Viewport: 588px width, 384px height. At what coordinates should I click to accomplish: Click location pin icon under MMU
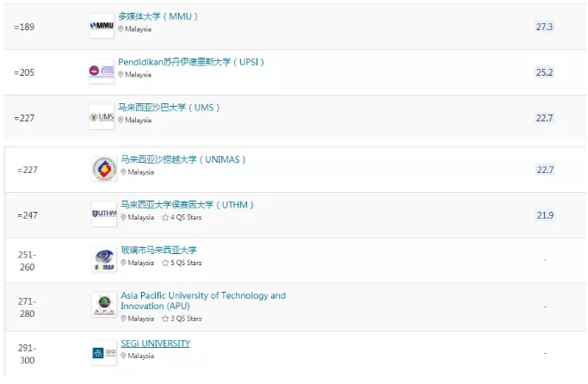[x=121, y=29]
